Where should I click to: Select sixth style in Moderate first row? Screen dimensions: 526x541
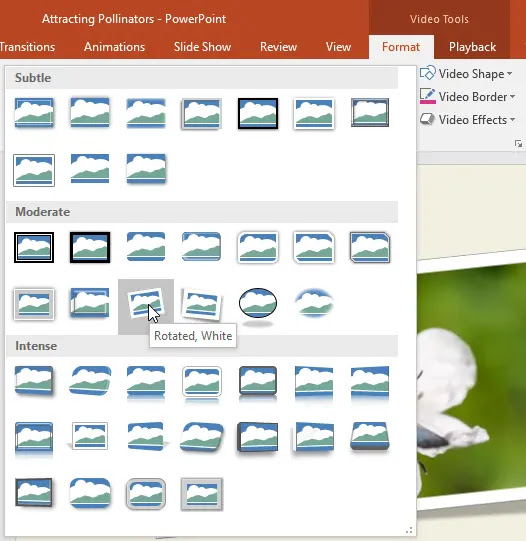click(314, 247)
